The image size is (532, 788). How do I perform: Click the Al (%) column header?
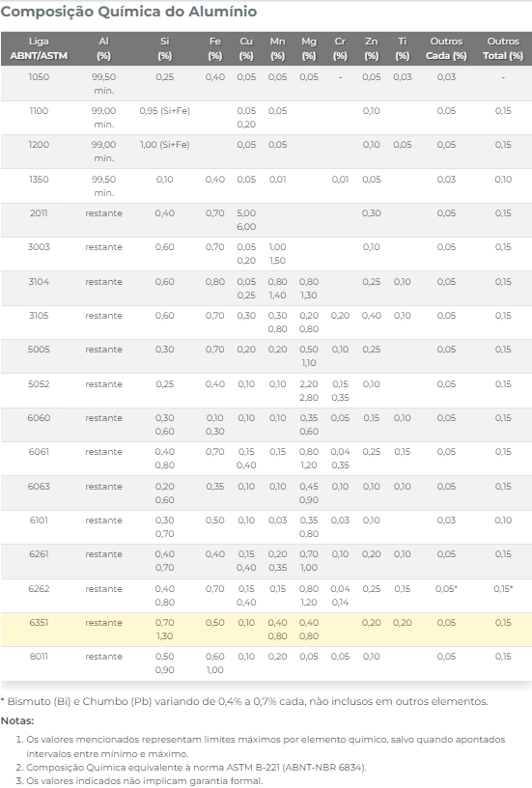click(103, 48)
